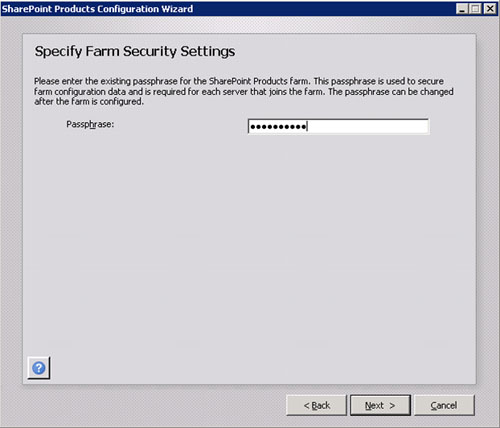The width and height of the screenshot is (500, 428).
Task: Proceed with the Next button
Action: pyautogui.click(x=380, y=405)
